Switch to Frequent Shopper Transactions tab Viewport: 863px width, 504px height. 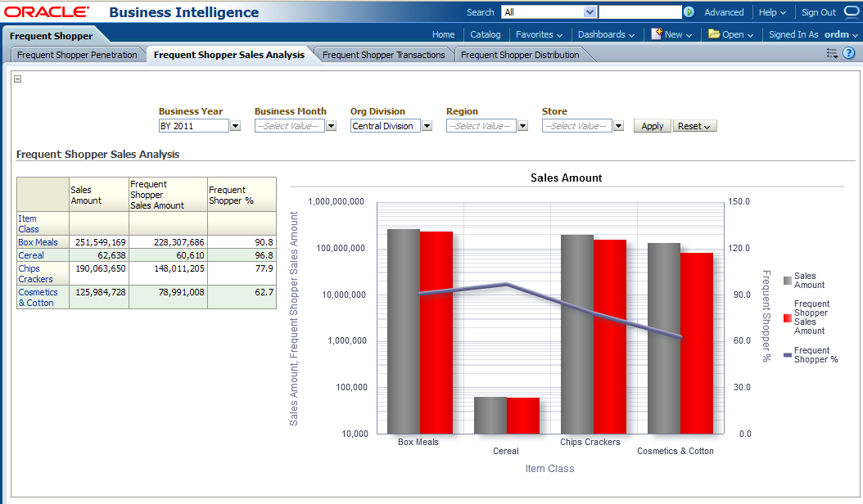coord(383,55)
